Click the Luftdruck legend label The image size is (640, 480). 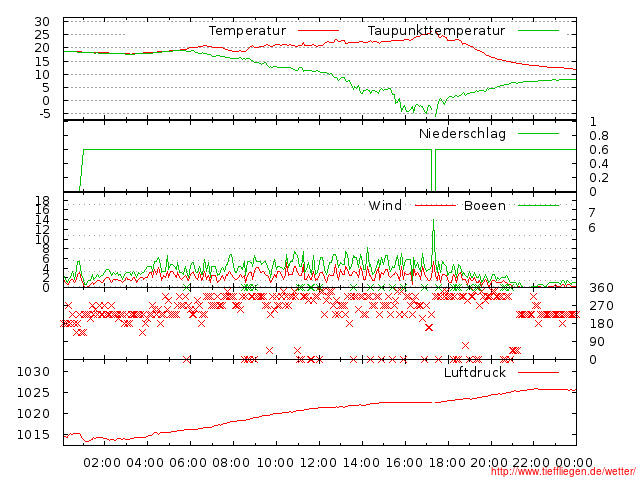pyautogui.click(x=475, y=372)
